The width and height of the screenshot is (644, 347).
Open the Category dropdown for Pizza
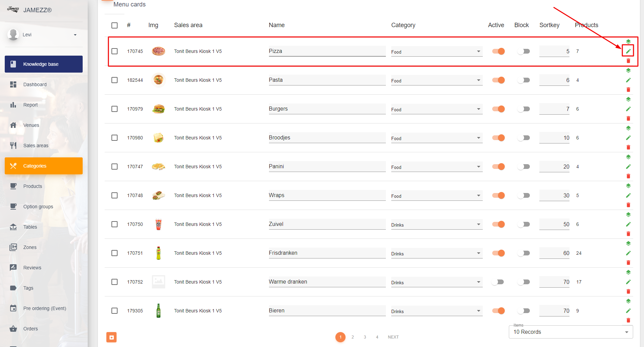coord(437,52)
